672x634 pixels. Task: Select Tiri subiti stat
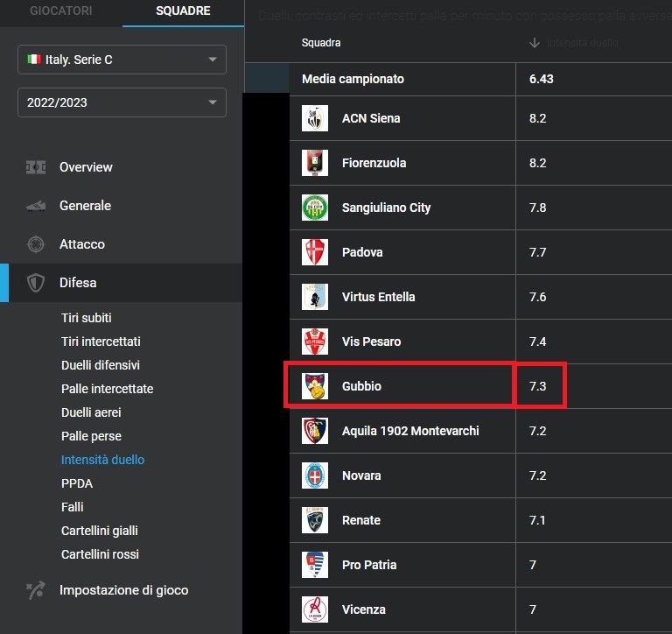click(86, 318)
